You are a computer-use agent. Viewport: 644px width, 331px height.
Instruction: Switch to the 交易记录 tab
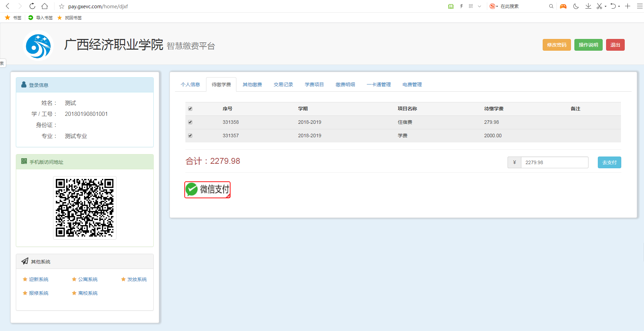pyautogui.click(x=283, y=84)
